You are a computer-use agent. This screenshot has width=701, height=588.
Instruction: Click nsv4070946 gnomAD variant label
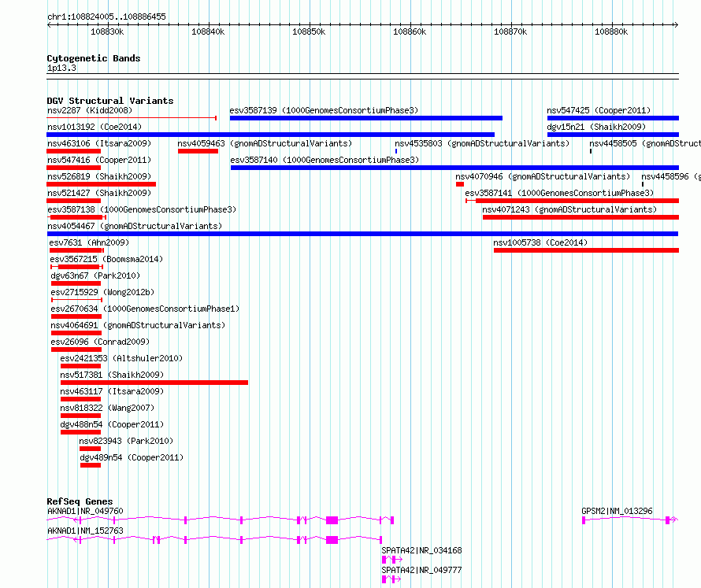(543, 176)
